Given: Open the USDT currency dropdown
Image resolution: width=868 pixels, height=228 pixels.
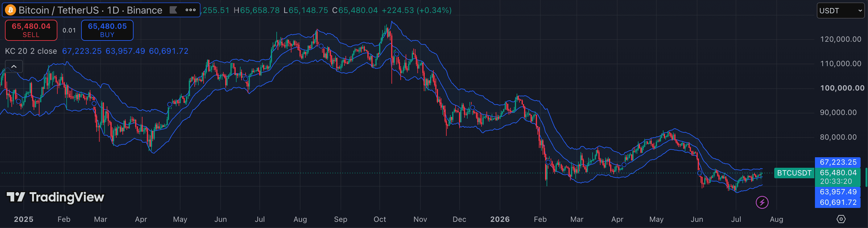Looking at the screenshot, I should tap(840, 11).
